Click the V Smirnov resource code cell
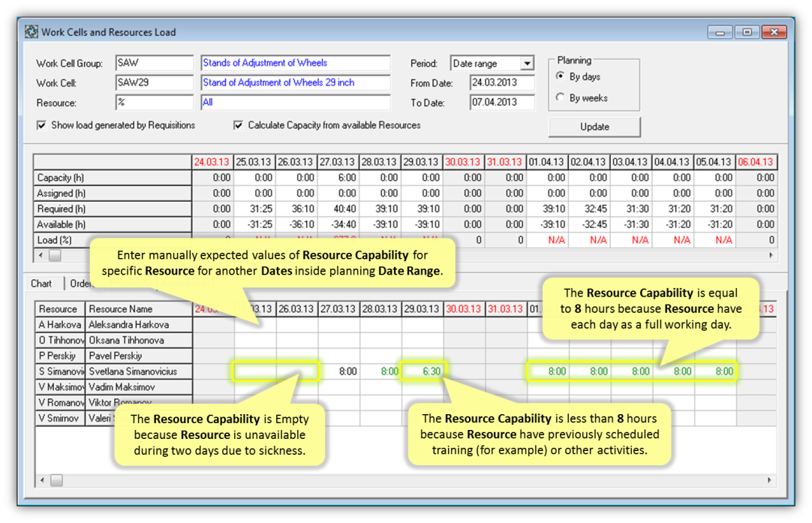The width and height of the screenshot is (812, 523). click(59, 418)
